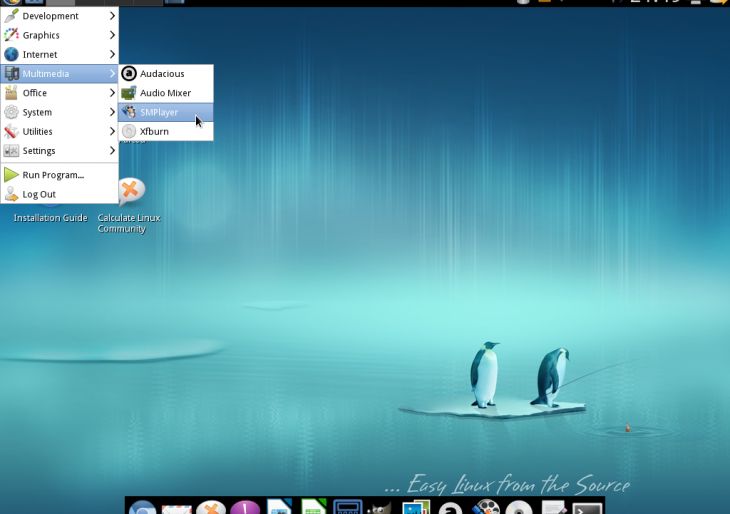Image resolution: width=730 pixels, height=514 pixels.
Task: Click Run Program... entry
Action: [x=53, y=175]
